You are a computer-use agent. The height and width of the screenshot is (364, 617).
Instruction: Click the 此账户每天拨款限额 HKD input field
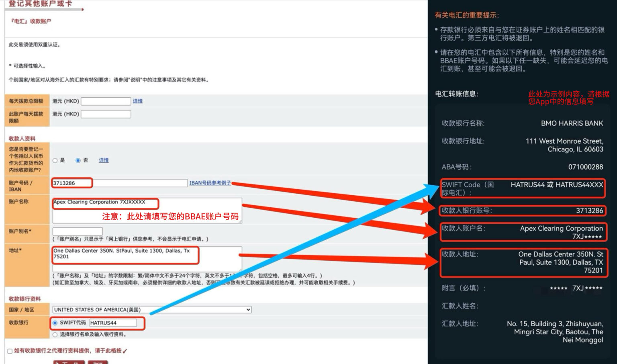pos(106,115)
